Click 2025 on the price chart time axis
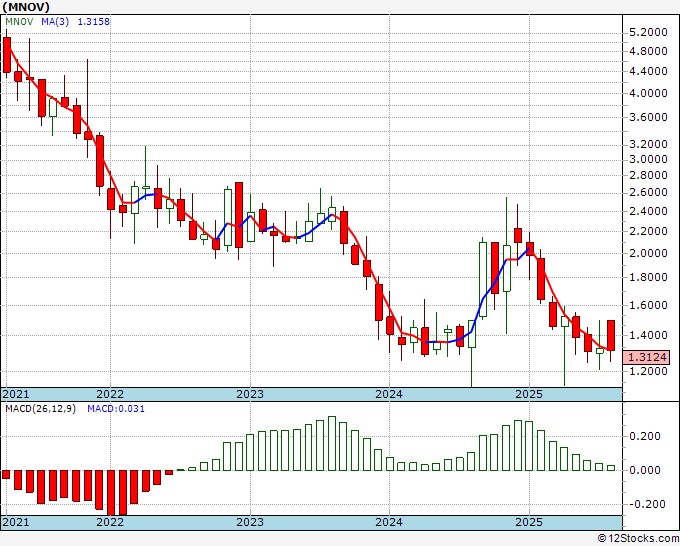The image size is (680, 546). [x=529, y=394]
